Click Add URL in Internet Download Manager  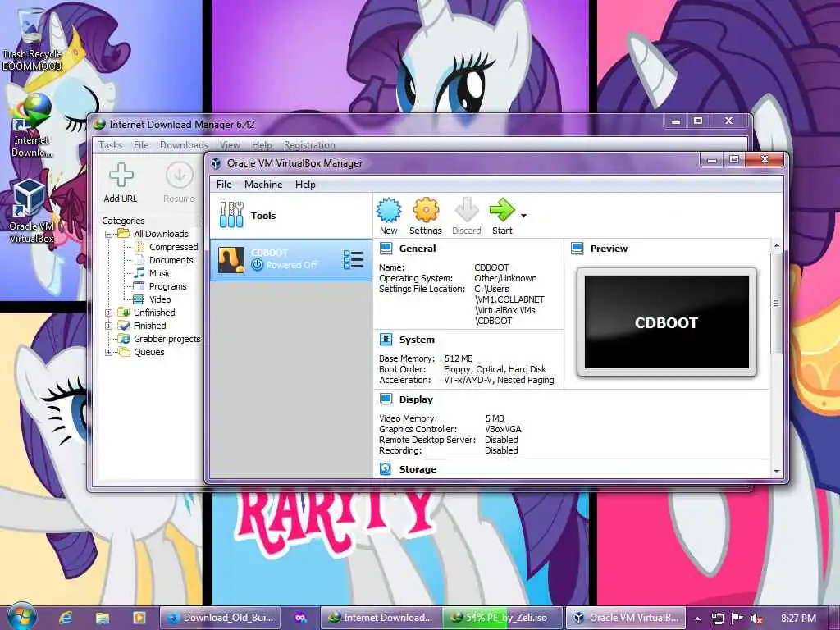click(121, 183)
